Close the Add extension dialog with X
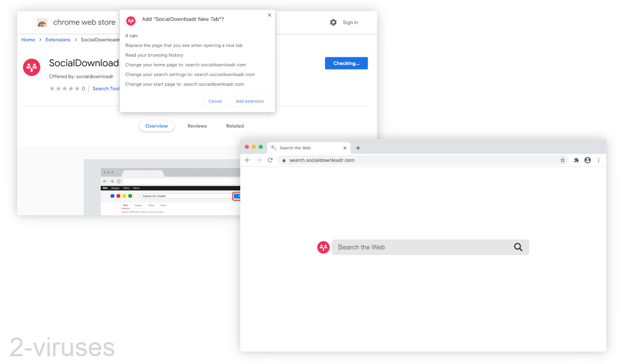This screenshot has width=624, height=364. [x=269, y=15]
